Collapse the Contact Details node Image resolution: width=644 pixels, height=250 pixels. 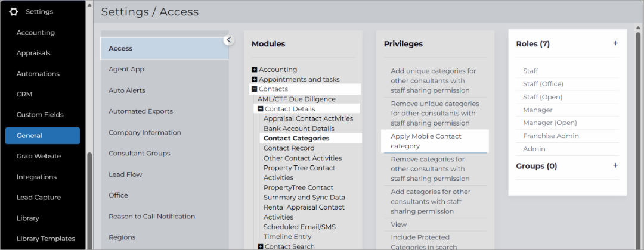261,109
